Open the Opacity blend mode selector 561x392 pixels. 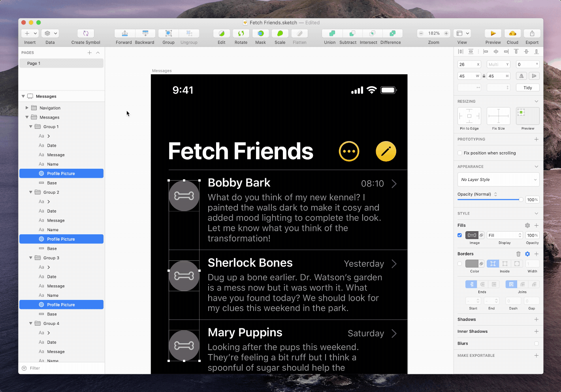tap(477, 194)
